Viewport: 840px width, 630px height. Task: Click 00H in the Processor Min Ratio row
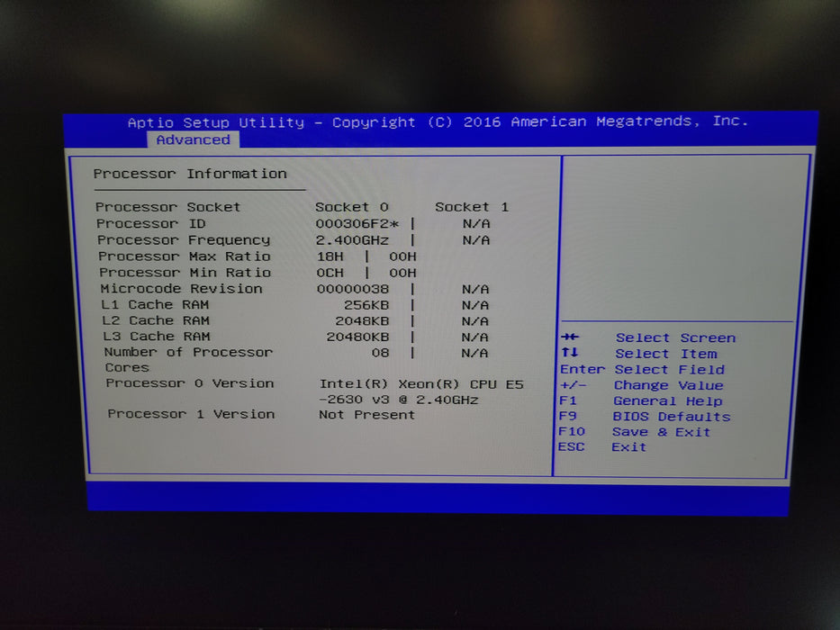[x=402, y=273]
